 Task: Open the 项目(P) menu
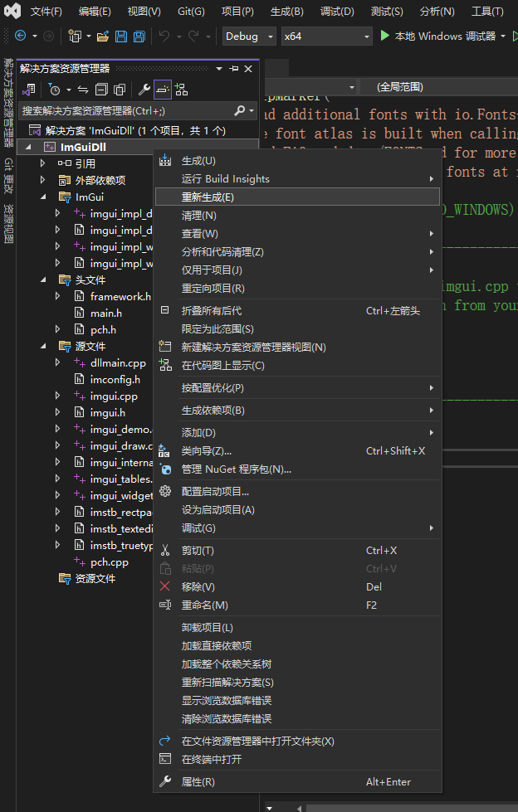[237, 12]
